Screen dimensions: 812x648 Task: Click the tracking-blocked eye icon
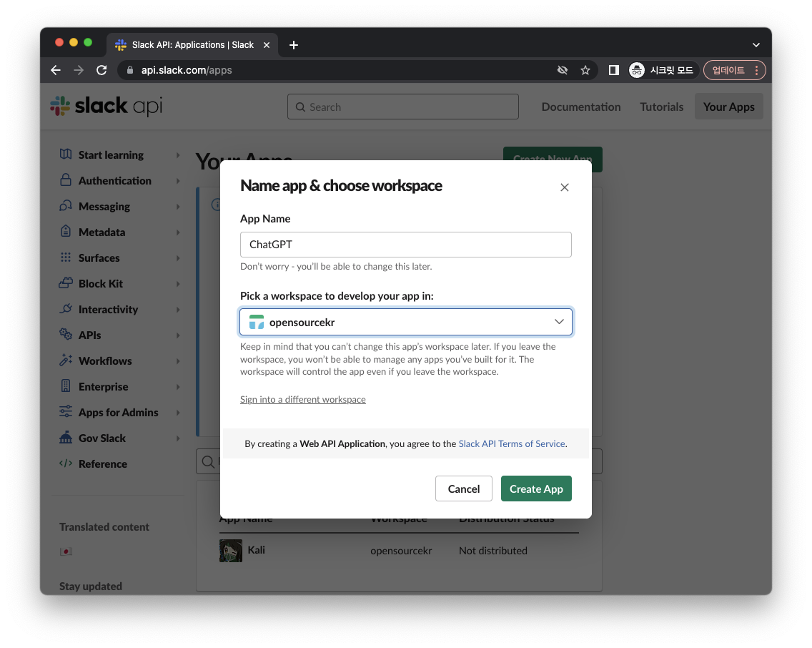coord(563,70)
